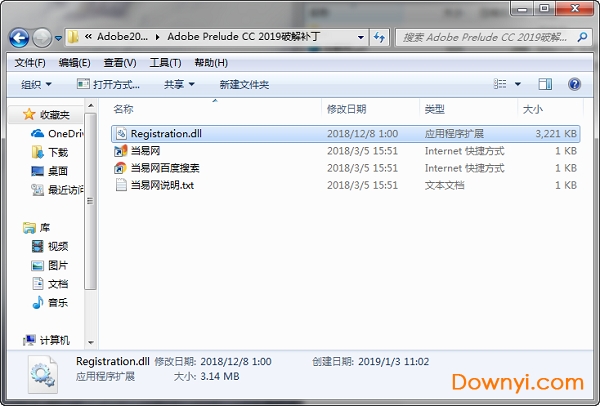600x406 pixels.
Task: Expand the arrow after Adobe20... breadcrumb
Action: pyautogui.click(x=158, y=37)
